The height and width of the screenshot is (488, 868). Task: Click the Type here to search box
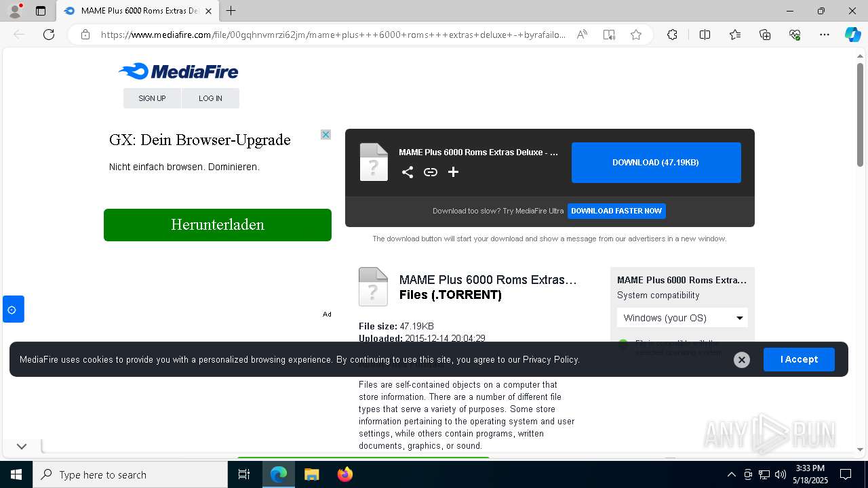pos(130,474)
